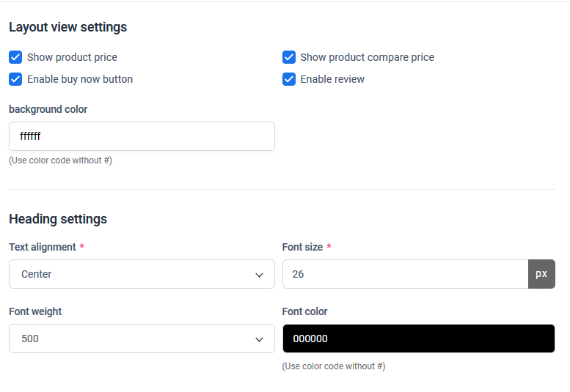
Task: Click the px unit badge
Action: coord(541,274)
